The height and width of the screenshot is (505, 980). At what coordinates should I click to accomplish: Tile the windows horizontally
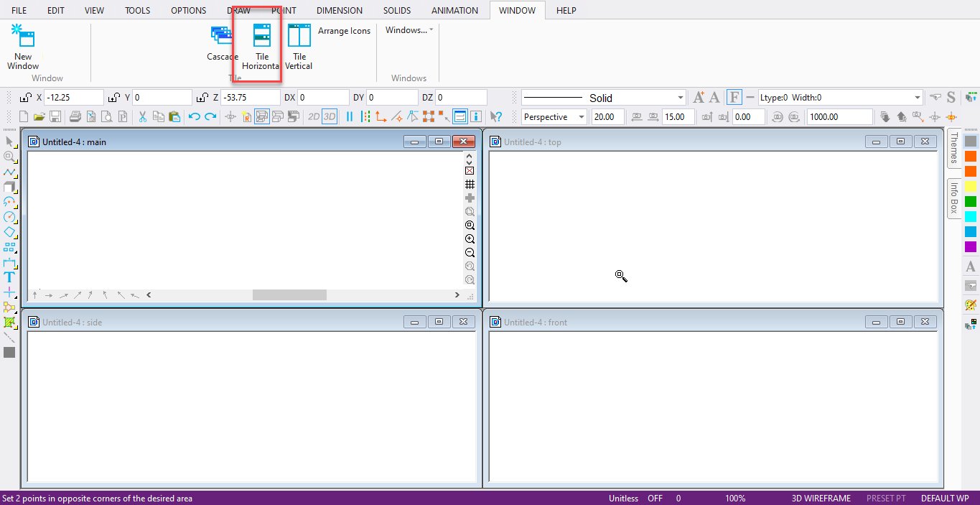(x=261, y=47)
